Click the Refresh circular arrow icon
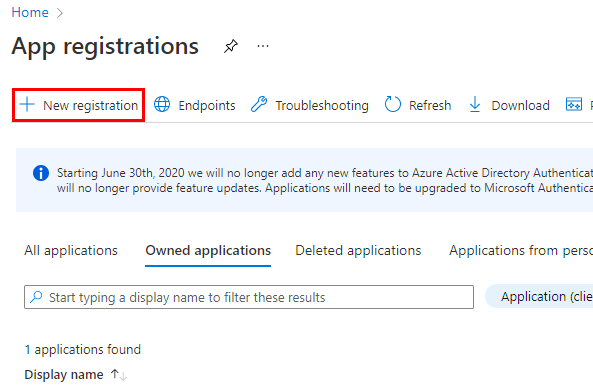Screen dimensions: 593x391 pyautogui.click(x=393, y=104)
